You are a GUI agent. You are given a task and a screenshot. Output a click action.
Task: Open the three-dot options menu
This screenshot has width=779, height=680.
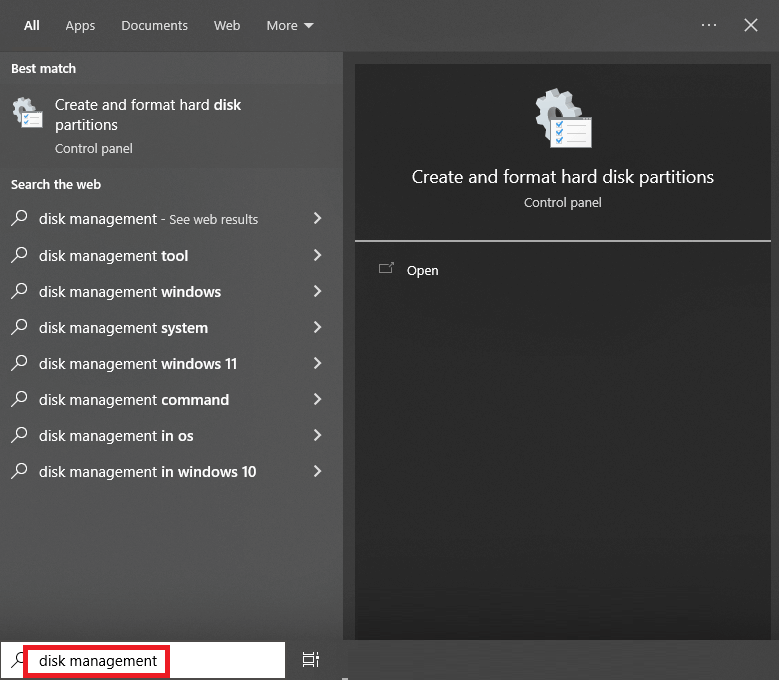click(708, 25)
